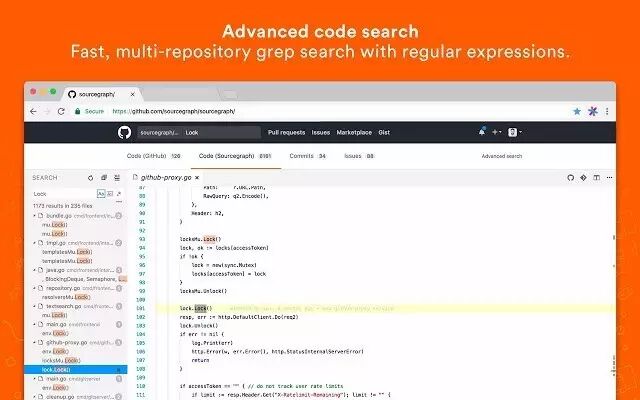Open the GitHub notifications bell
640x400 pixels.
(482, 132)
